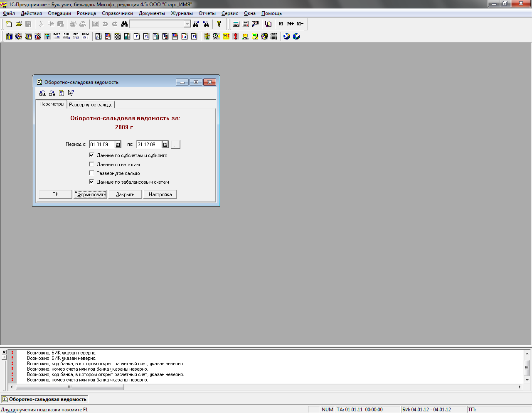Click the M- memory subtract button
The image size is (532, 413).
pos(300,24)
